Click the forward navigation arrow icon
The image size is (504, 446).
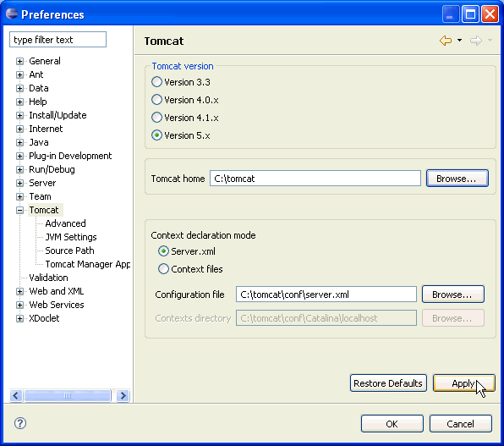pos(476,41)
